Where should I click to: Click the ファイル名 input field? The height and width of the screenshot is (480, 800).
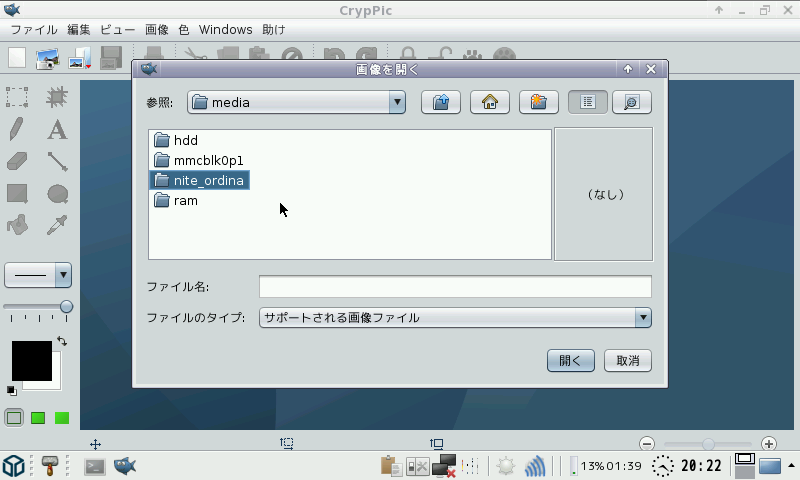[x=455, y=287]
